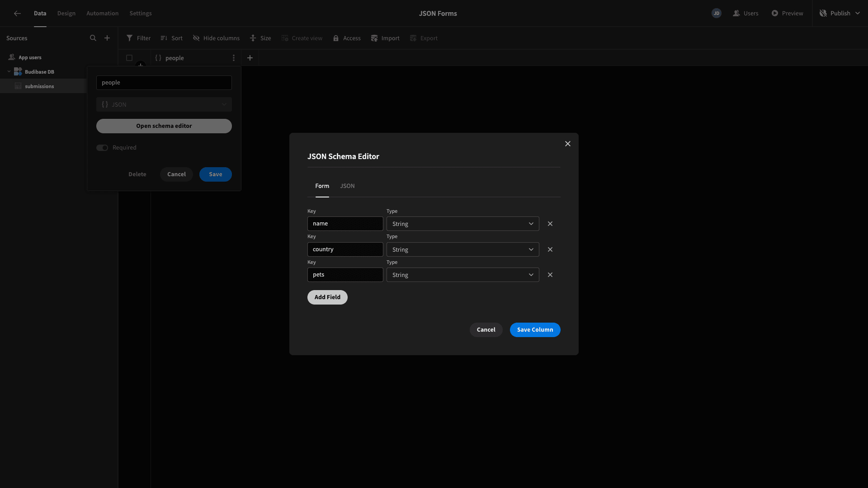Select App users source
This screenshot has width=868, height=488.
coord(30,57)
